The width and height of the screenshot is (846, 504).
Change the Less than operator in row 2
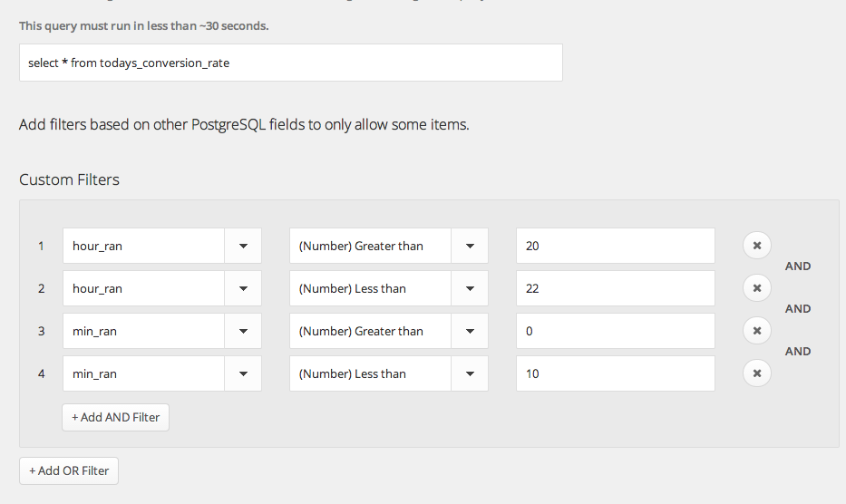pos(470,288)
